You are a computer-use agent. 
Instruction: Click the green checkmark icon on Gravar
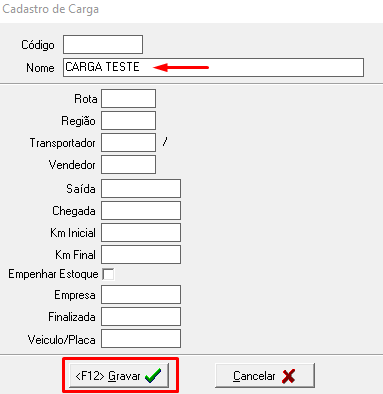click(153, 376)
